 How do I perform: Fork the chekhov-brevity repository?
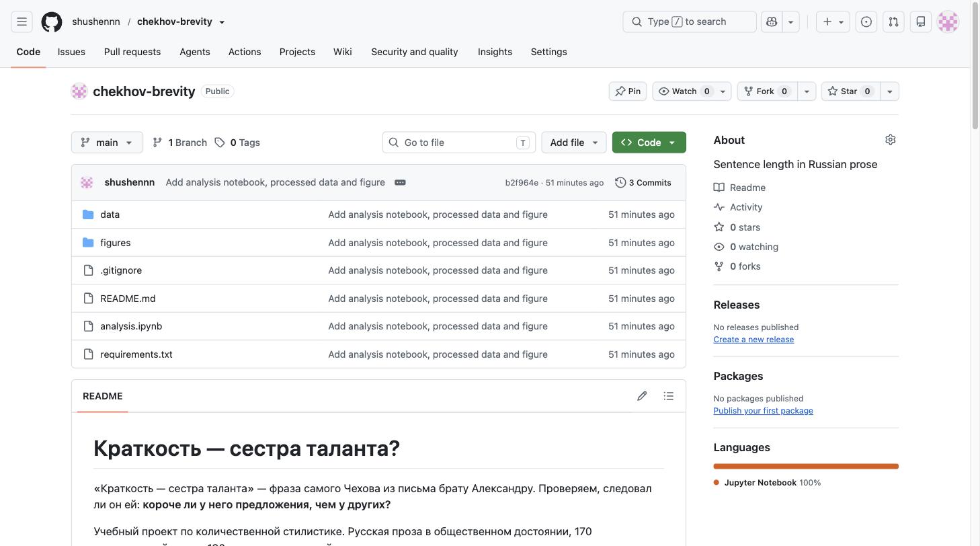click(x=767, y=91)
